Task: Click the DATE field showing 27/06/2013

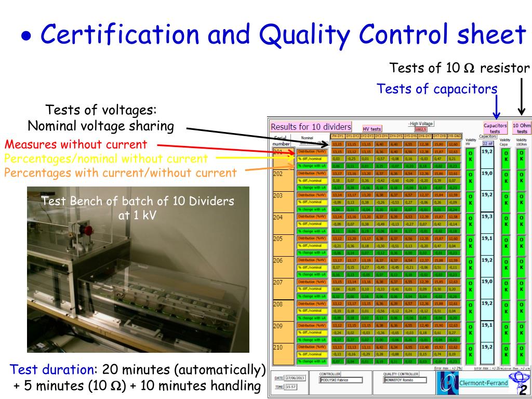Action: (295, 378)
